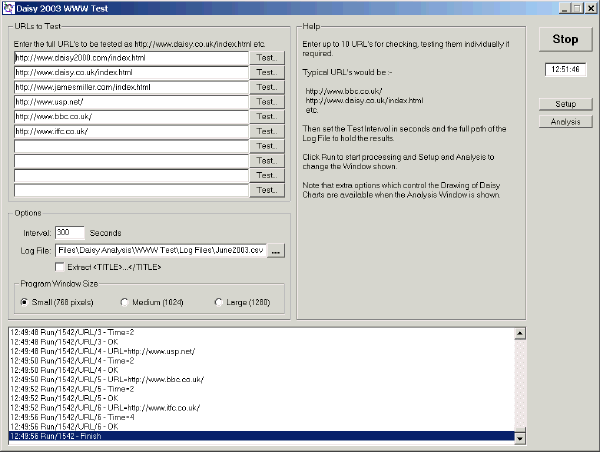Click the log scrollbar down arrow
Screen dimensions: 600x452
(520, 439)
